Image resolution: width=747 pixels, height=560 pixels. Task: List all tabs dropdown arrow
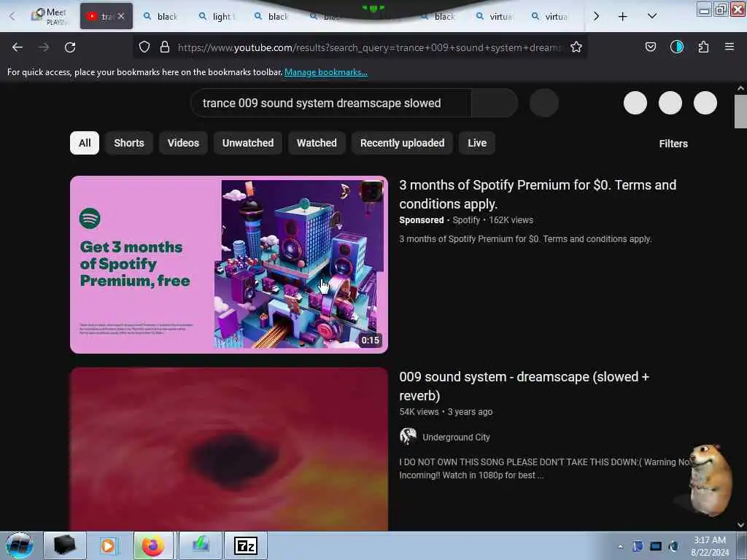(652, 16)
